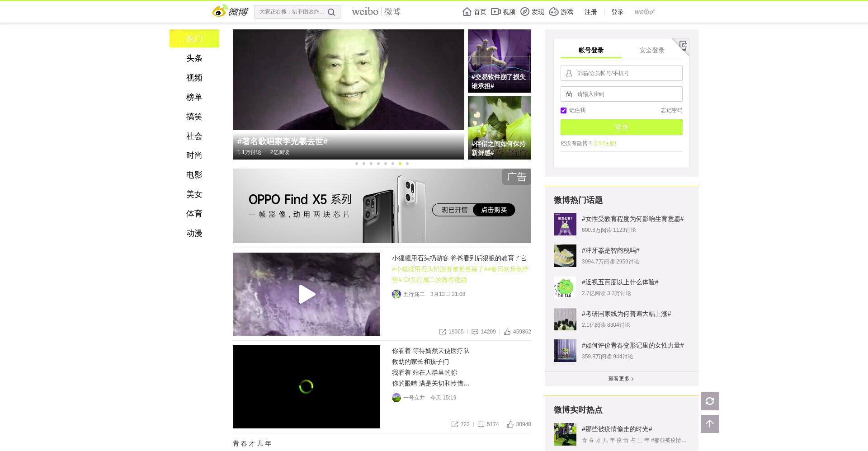Click the 广告 ad label

pyautogui.click(x=517, y=177)
